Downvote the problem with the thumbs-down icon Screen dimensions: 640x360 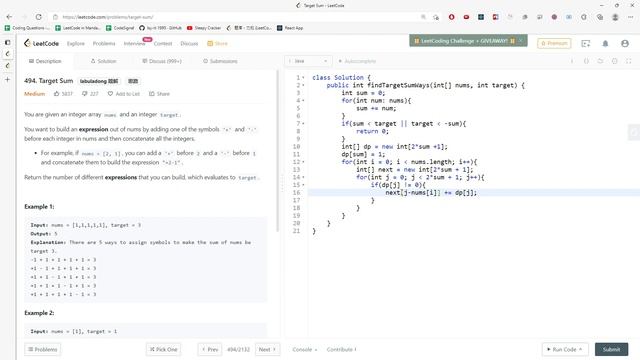tap(84, 93)
